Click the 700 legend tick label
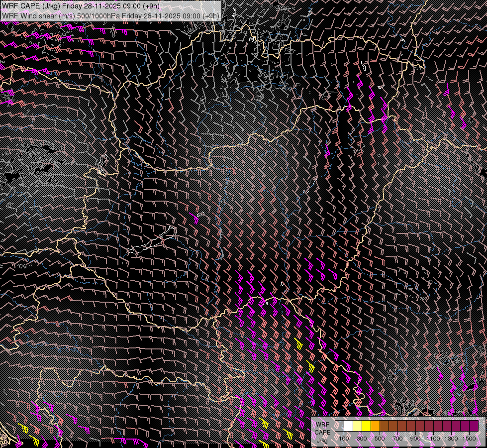487x448 pixels. (x=397, y=439)
